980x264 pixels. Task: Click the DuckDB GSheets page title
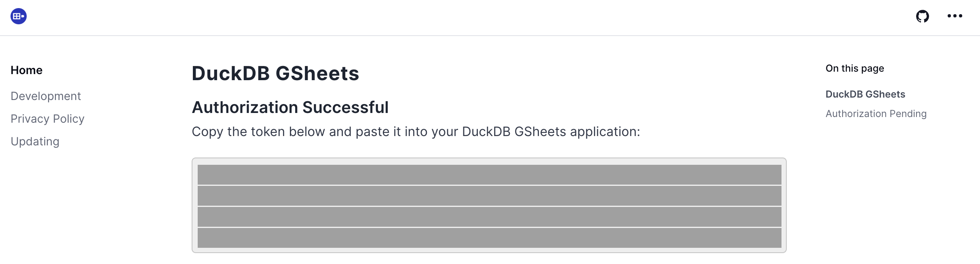pos(275,74)
